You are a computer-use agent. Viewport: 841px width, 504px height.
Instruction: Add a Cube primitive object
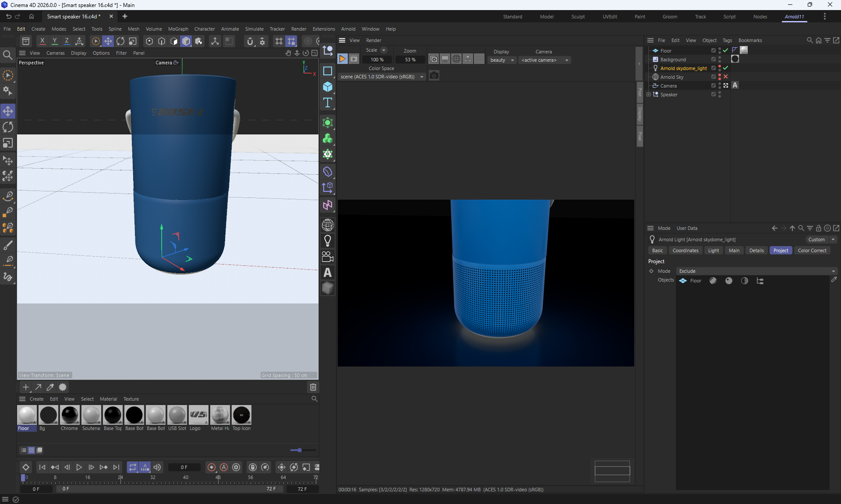tap(328, 87)
